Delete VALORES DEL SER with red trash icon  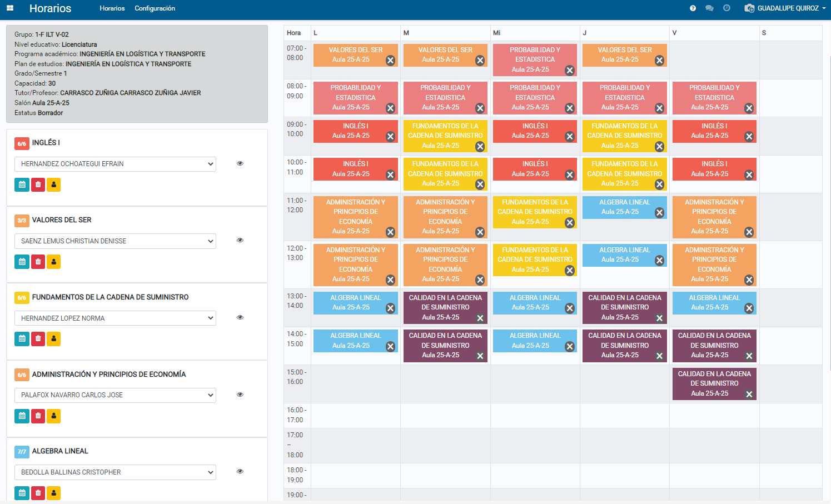point(38,262)
